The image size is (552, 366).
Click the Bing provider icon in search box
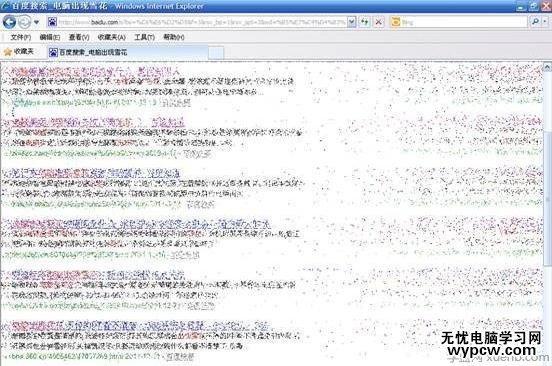(x=396, y=22)
